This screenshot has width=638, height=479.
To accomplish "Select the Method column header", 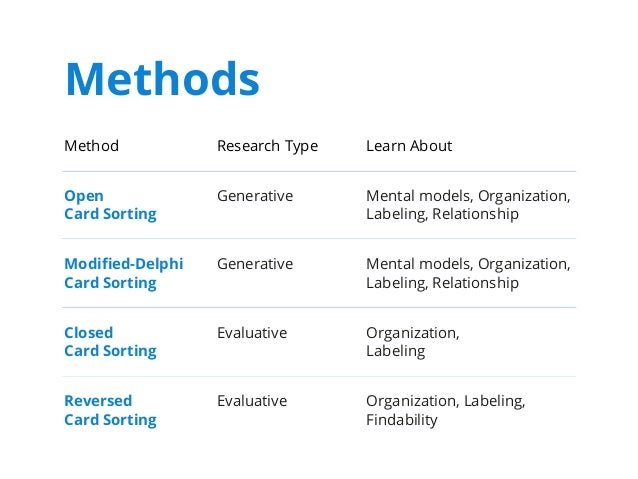I will tap(92, 146).
